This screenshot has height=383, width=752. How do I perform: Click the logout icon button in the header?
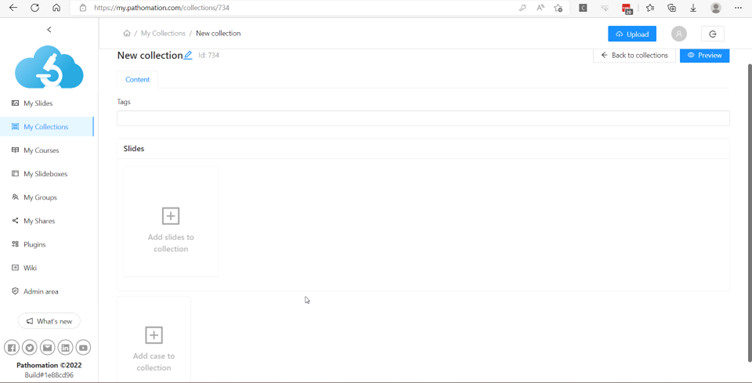click(713, 34)
